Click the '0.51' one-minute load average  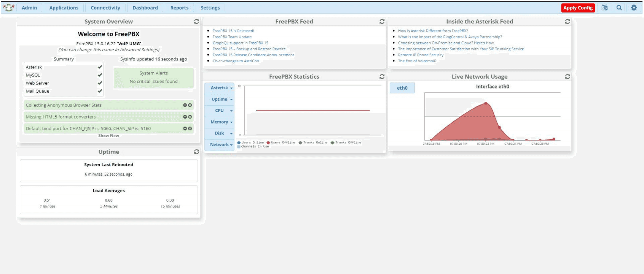[x=47, y=200]
